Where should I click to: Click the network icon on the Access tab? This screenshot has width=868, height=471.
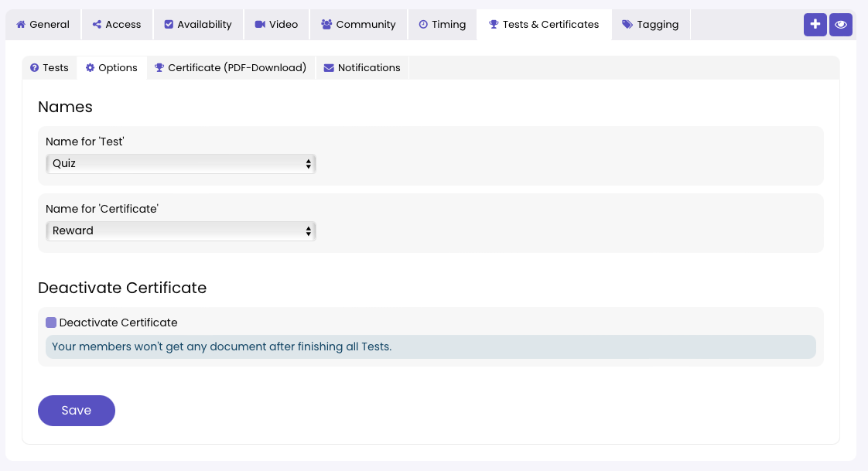tap(97, 24)
